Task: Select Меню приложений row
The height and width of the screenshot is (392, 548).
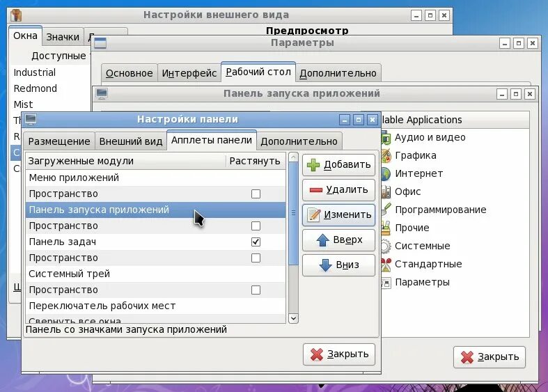Action: [155, 178]
